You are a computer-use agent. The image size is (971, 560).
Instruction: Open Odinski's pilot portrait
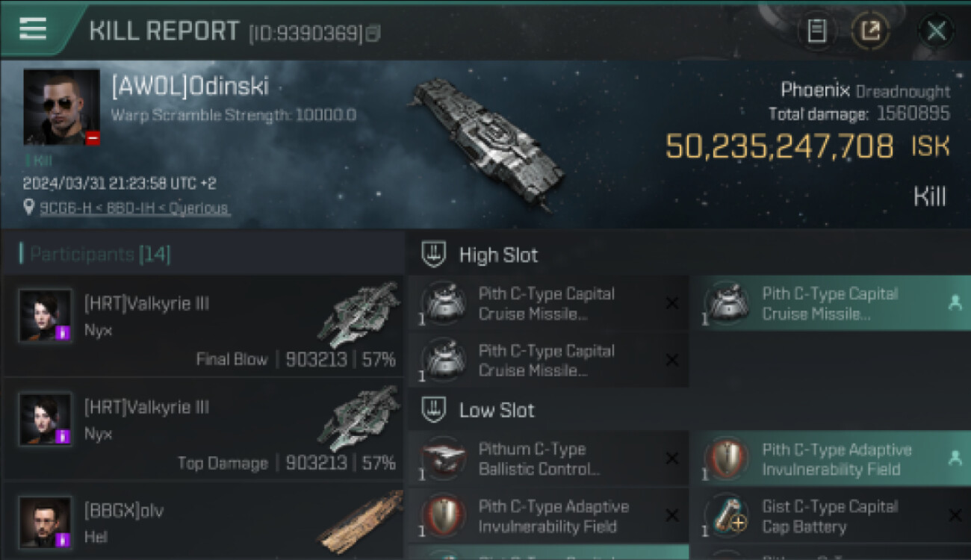[x=61, y=107]
